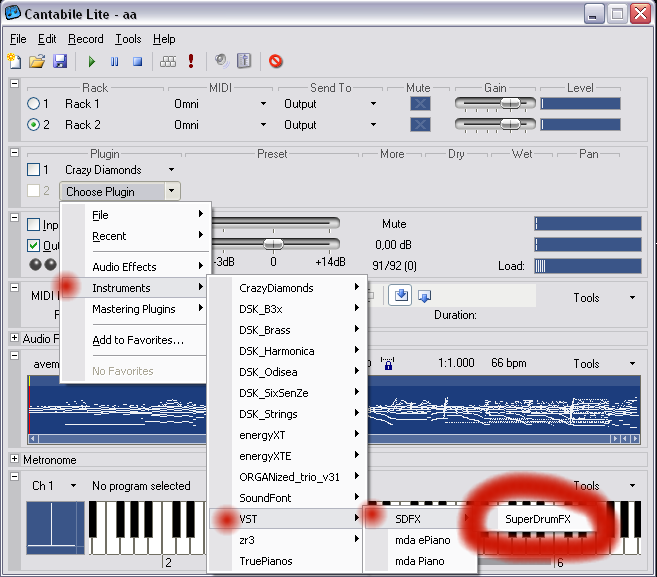Open Tools dropdown in MIDI section
Viewport: 657px width, 577px height.
point(604,298)
